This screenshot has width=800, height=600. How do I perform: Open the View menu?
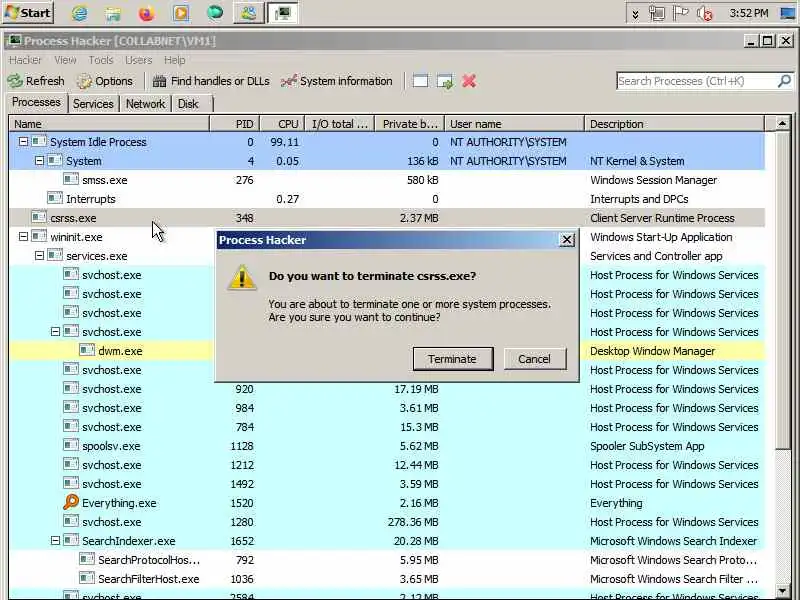click(65, 60)
